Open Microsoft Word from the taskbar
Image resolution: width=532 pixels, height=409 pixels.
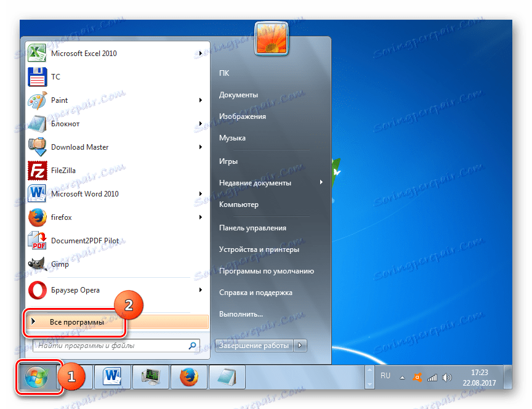tap(111, 376)
